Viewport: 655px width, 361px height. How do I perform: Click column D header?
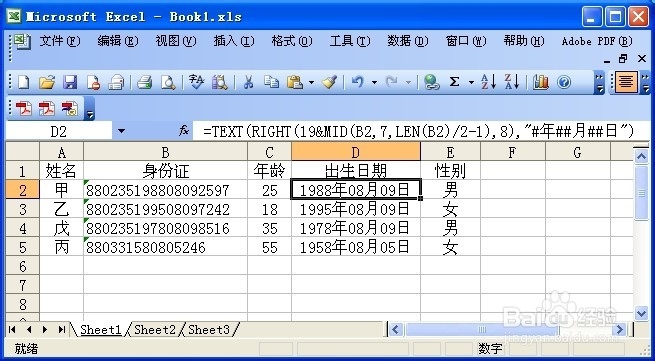[356, 152]
